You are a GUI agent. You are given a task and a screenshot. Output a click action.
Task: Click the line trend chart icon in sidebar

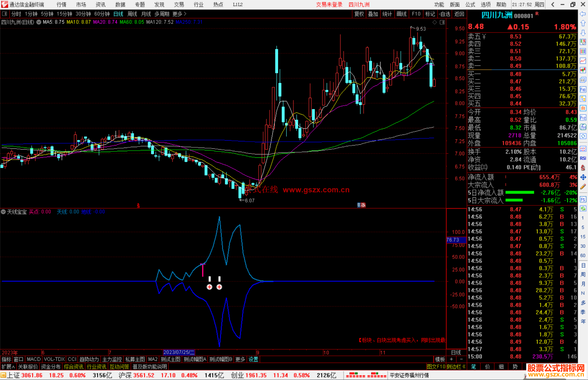[583, 61]
